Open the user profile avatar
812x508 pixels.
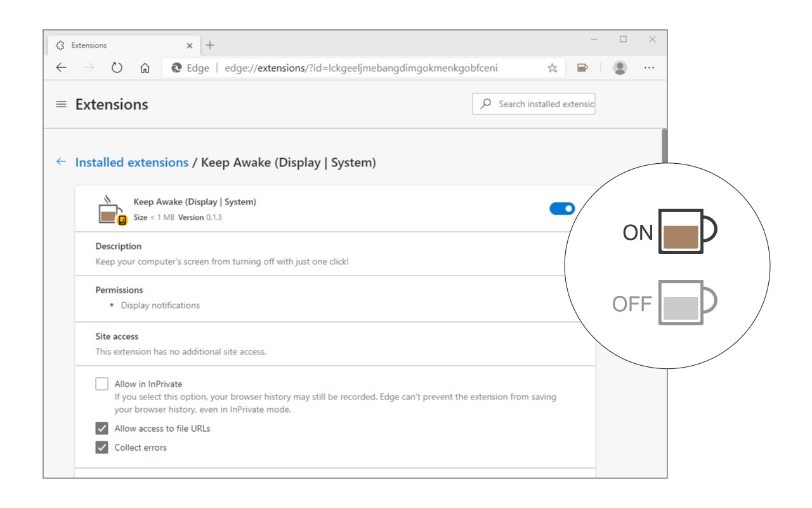click(x=620, y=68)
